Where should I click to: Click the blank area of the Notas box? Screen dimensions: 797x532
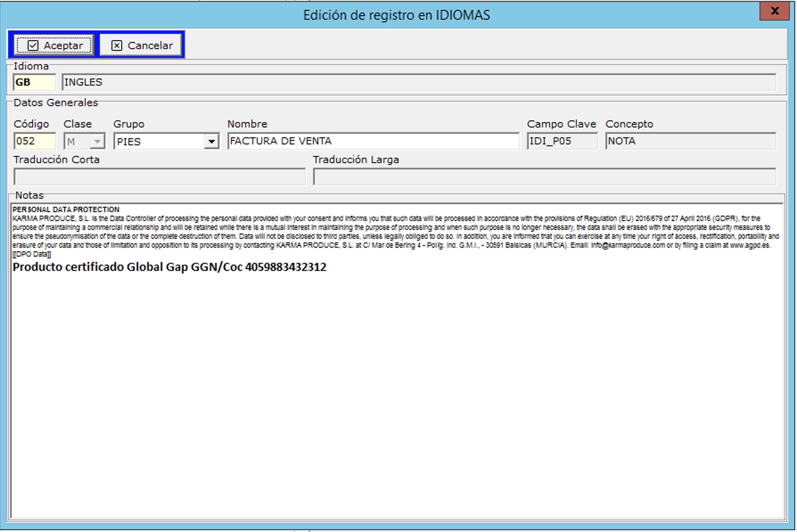pos(397,392)
